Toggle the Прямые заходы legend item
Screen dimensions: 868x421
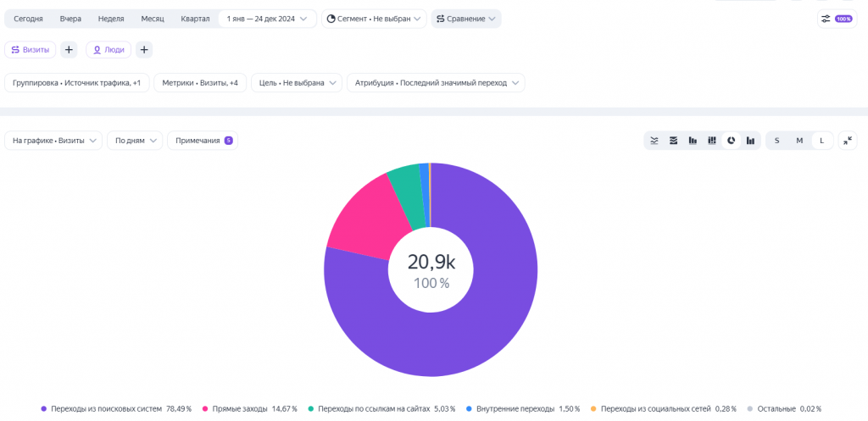250,409
